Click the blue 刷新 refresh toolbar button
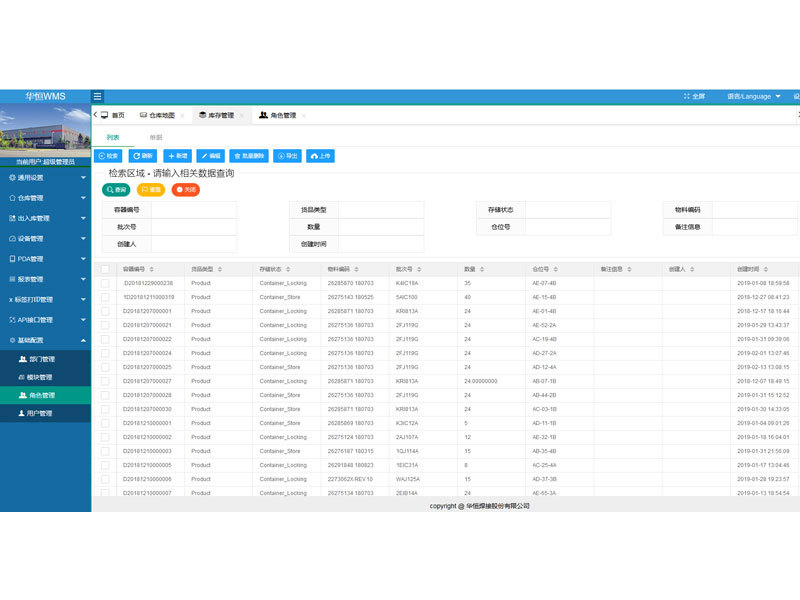The width and height of the screenshot is (800, 600). [x=143, y=156]
